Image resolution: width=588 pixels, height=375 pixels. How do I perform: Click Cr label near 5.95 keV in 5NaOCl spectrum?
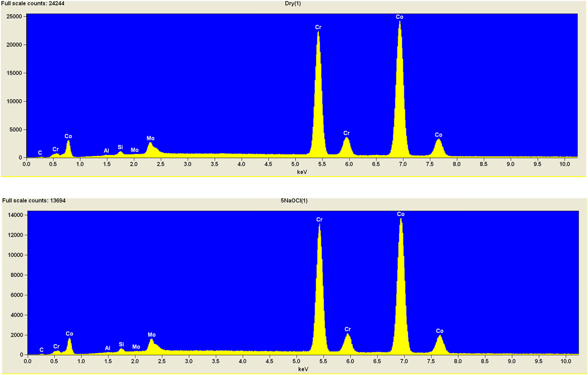pos(347,329)
